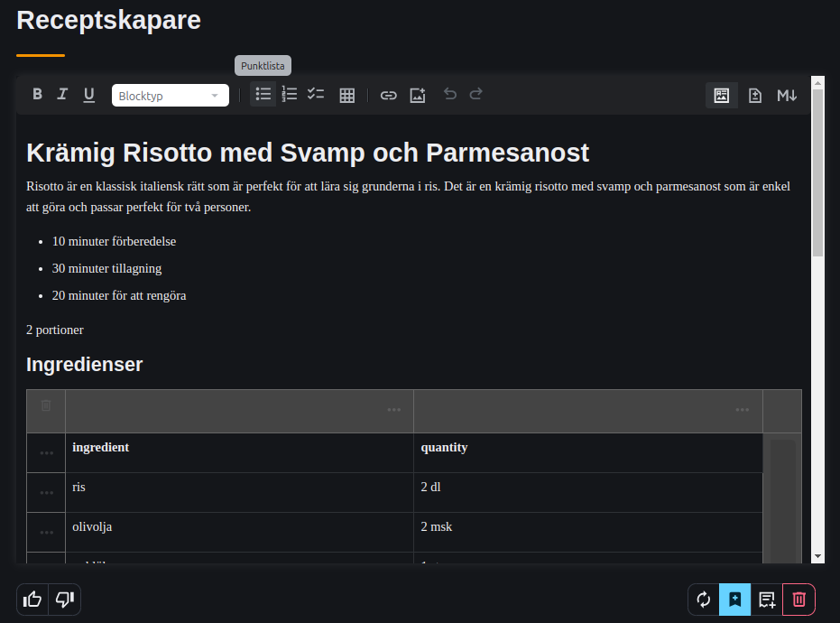The width and height of the screenshot is (840, 623).
Task: Open first table column options menu
Action: pos(394,410)
